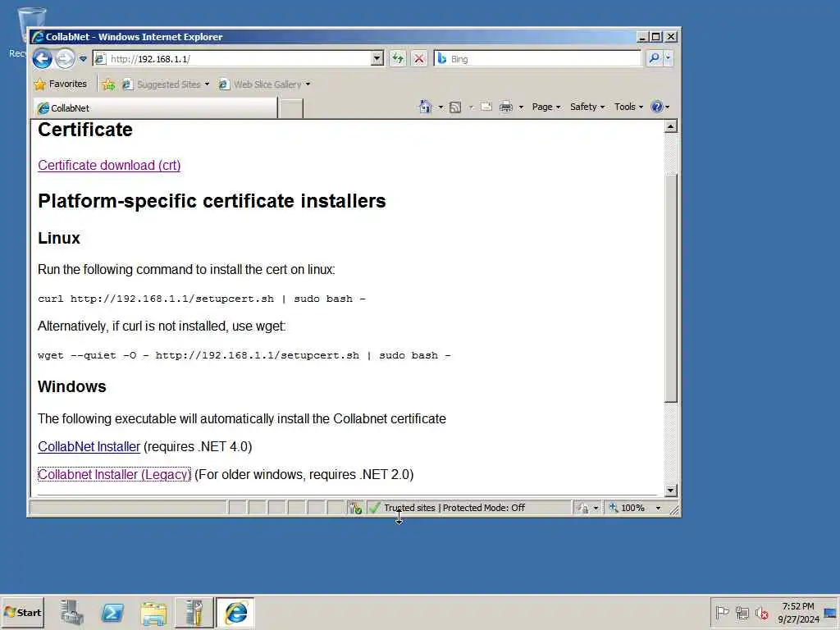Click the wget --quiet command text
The height and width of the screenshot is (630, 840).
[244, 355]
